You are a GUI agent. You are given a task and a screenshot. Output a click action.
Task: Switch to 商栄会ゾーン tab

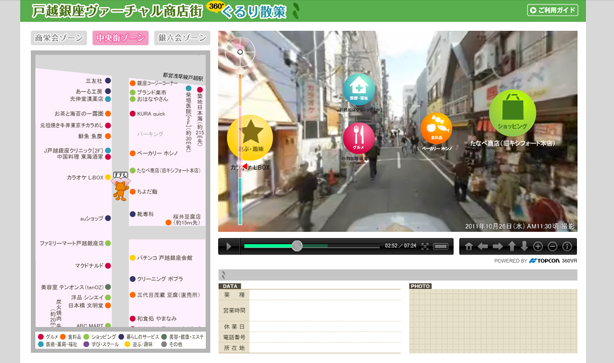click(x=59, y=38)
